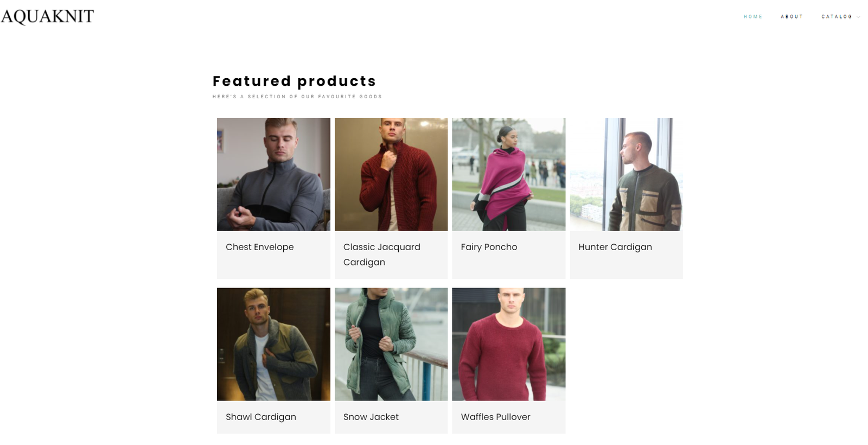The width and height of the screenshot is (868, 445).
Task: Open the Home menu item
Action: click(752, 17)
